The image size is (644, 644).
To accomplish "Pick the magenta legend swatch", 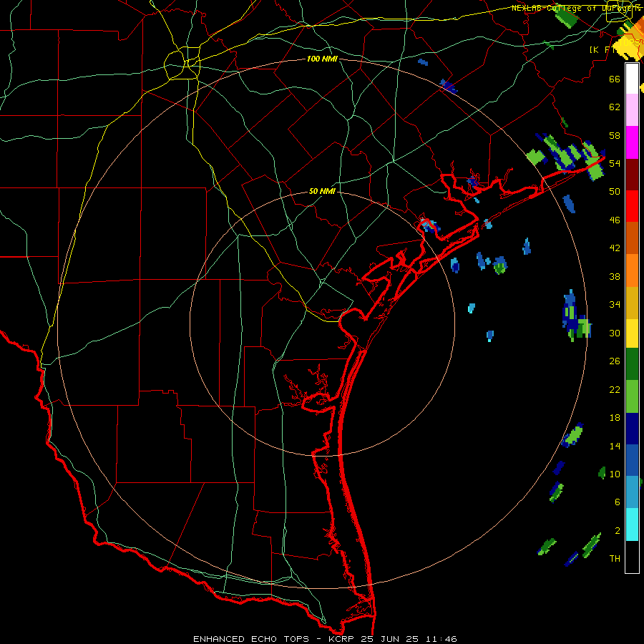I will 632,142.
